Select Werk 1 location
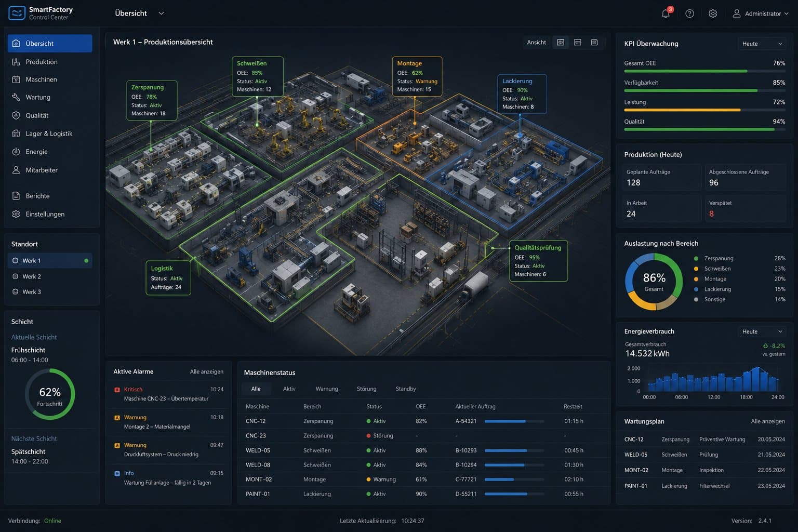The width and height of the screenshot is (798, 532). (50, 261)
